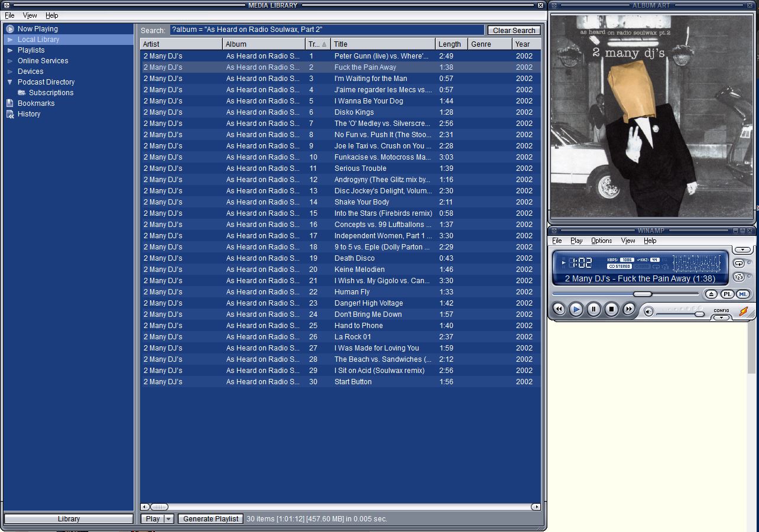Image resolution: width=759 pixels, height=532 pixels.
Task: Click the Bookmarks page icon
Action: (x=10, y=103)
